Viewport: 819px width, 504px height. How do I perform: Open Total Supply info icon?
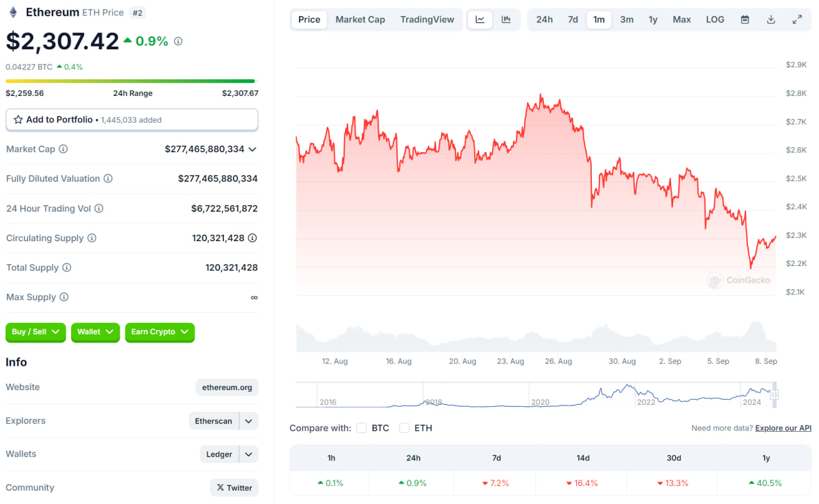pyautogui.click(x=67, y=267)
